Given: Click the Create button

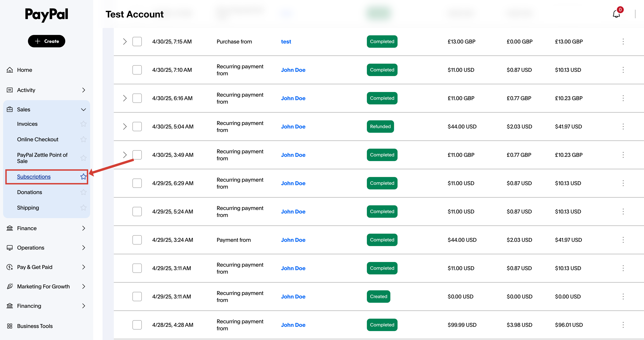Looking at the screenshot, I should pyautogui.click(x=46, y=41).
